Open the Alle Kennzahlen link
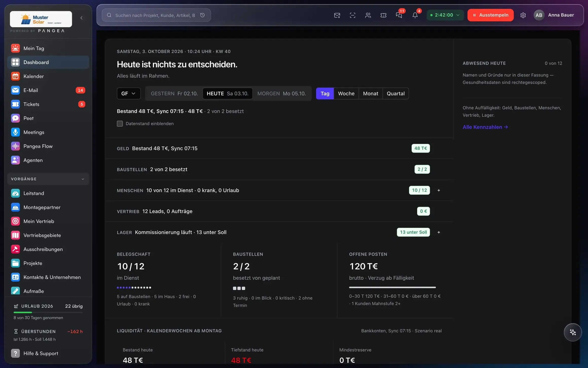The image size is (588, 368). (485, 127)
